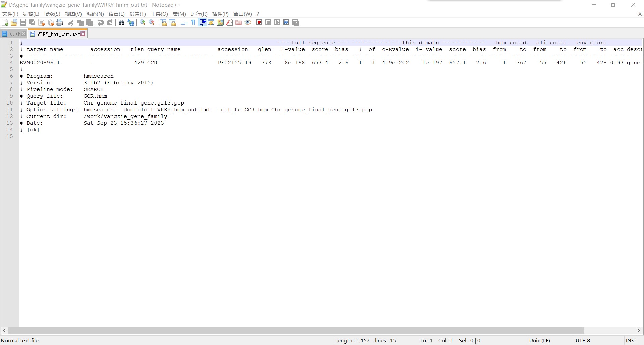644x345 pixels.
Task: Click line number 10 in margin
Action: pyautogui.click(x=10, y=103)
